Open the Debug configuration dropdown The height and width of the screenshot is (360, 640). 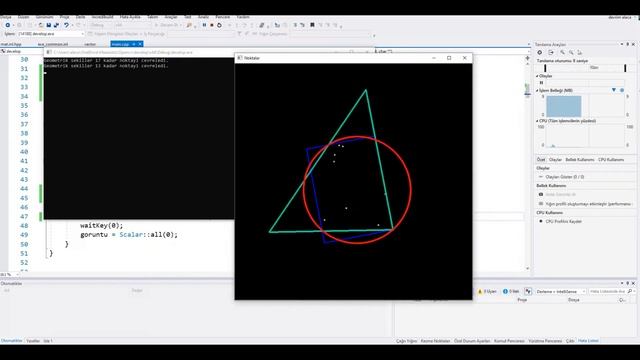click(100, 25)
